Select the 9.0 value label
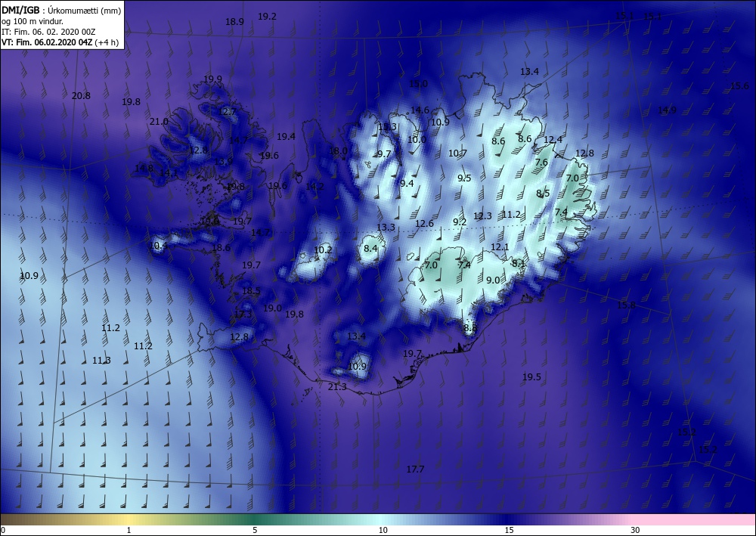 coord(493,280)
